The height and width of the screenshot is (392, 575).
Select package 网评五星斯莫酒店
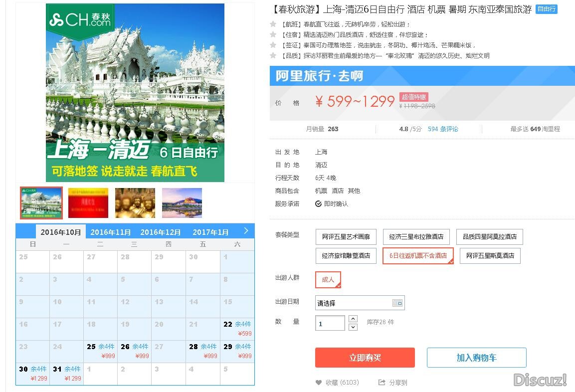click(x=490, y=255)
